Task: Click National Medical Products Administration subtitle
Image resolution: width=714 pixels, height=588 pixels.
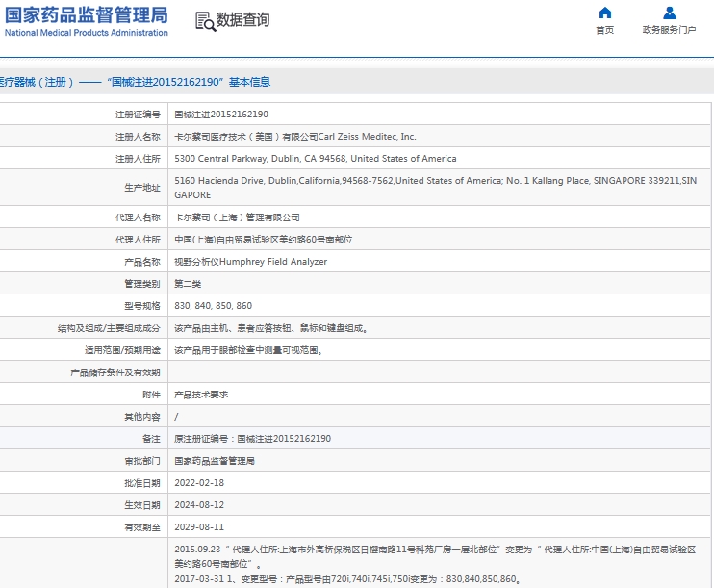Action: (x=86, y=33)
